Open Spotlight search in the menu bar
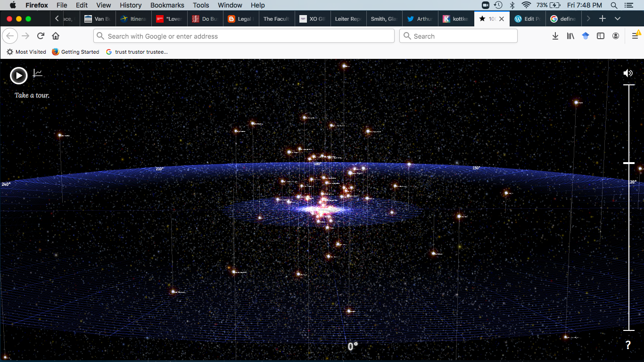 tap(613, 5)
